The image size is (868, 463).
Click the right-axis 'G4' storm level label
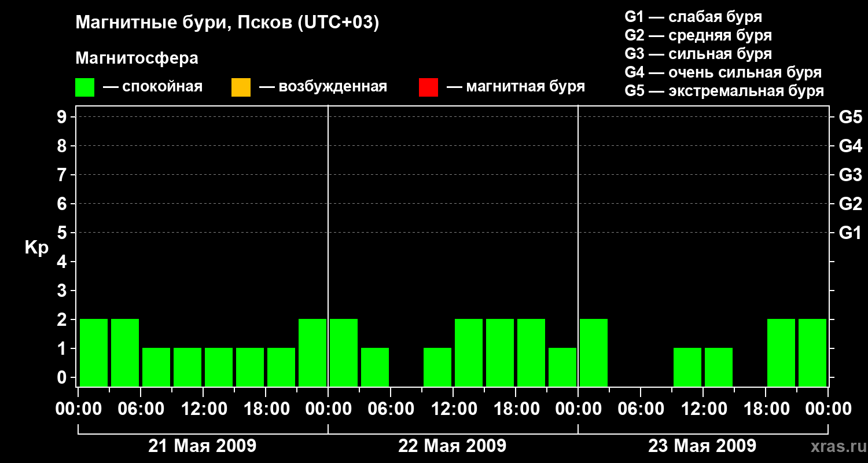[x=850, y=146]
